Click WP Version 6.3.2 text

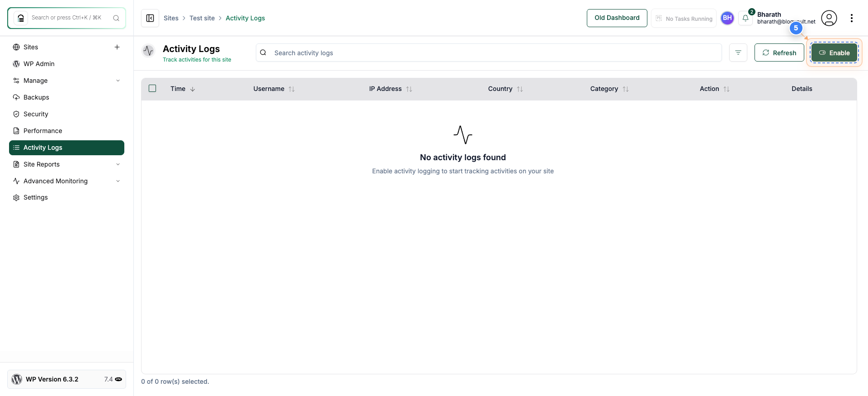[52, 379]
